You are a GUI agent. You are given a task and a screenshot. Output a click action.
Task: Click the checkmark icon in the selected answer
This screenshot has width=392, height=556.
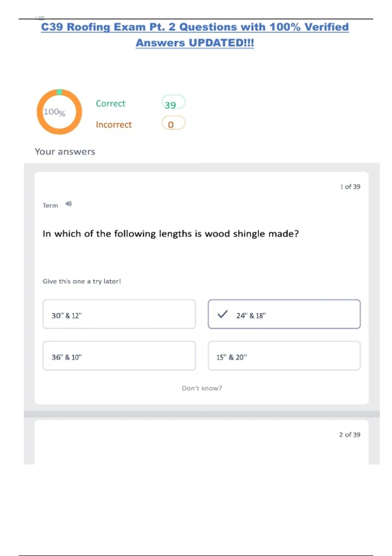point(222,314)
